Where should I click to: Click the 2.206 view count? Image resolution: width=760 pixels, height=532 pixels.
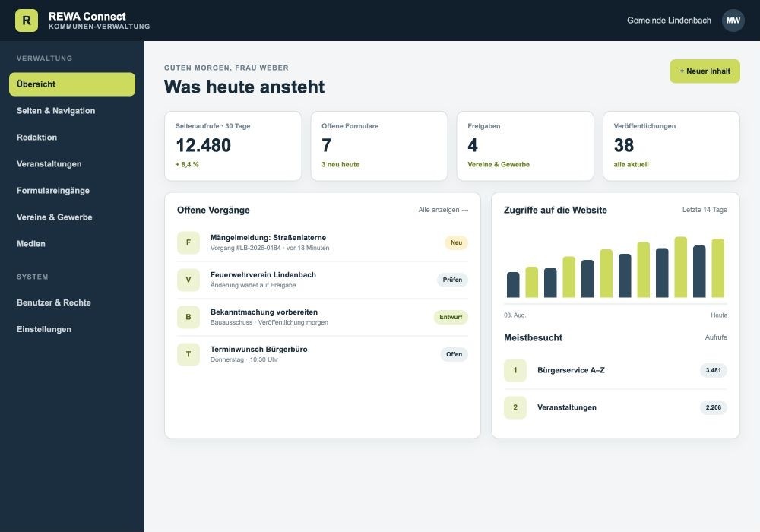[713, 408]
